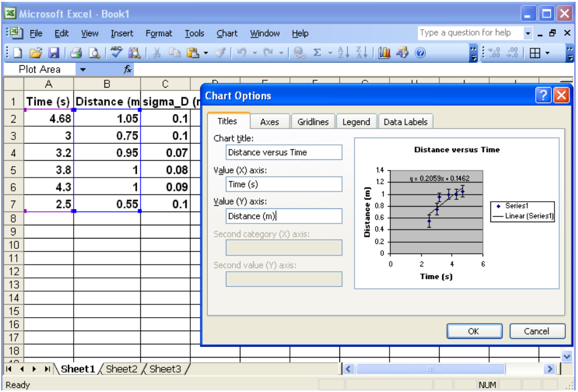Click the OK button in Chart Options
This screenshot has height=392, width=578.
tap(474, 331)
